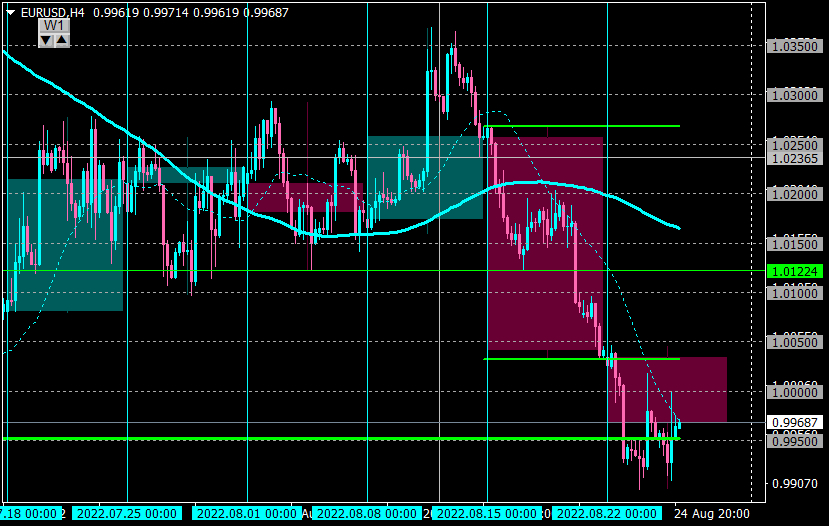Click the up arrow below W1
The image size is (829, 526).
(x=62, y=40)
